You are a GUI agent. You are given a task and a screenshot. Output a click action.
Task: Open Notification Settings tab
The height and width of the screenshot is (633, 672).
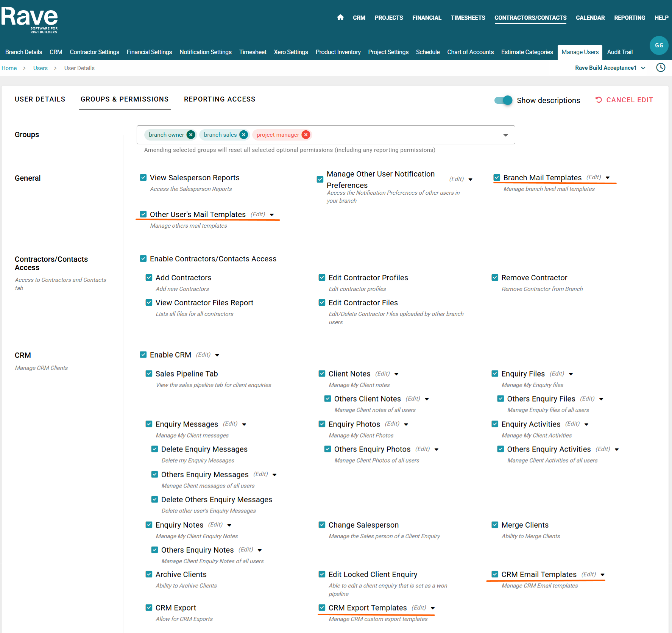206,52
